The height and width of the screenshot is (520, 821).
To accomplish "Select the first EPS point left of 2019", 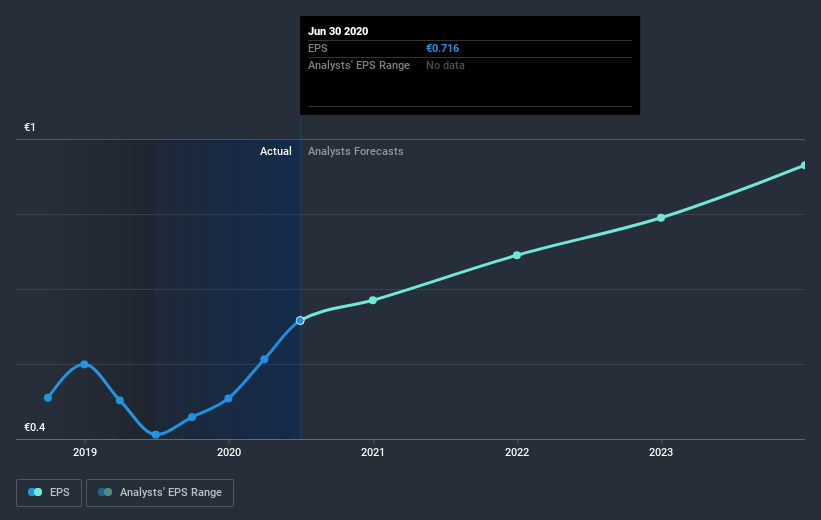I will tap(48, 397).
